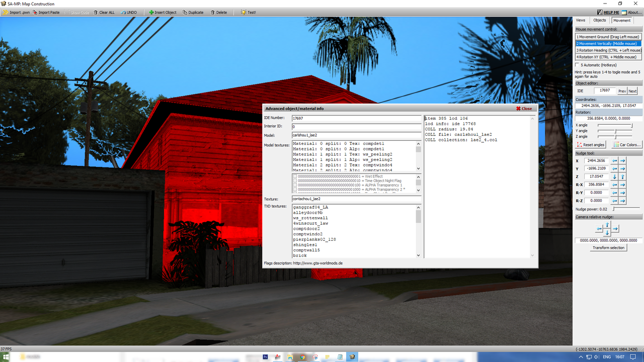
Task: Nudge X left with arrow icon
Action: (615, 160)
